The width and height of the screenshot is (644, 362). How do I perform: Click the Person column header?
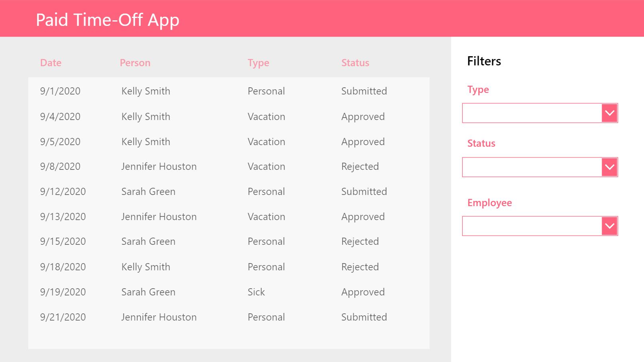pyautogui.click(x=135, y=63)
